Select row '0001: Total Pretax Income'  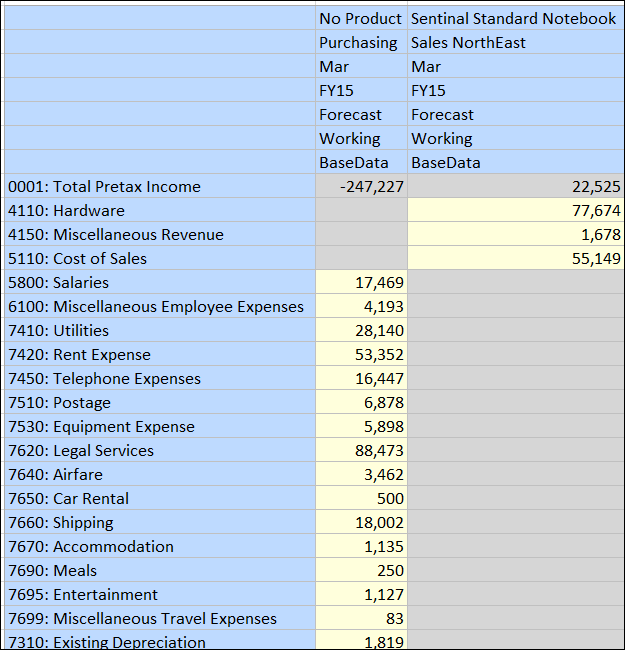pos(160,187)
